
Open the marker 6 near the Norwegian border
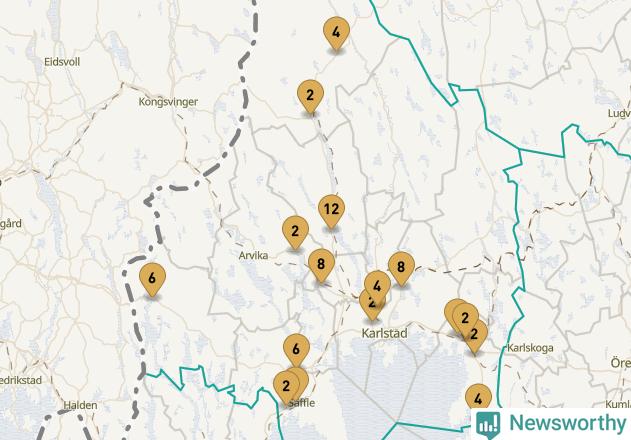pyautogui.click(x=152, y=279)
